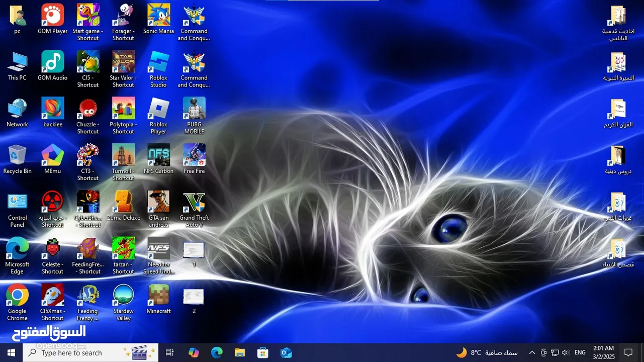644x362 pixels.
Task: Open the Roblox Studio shortcut
Action: pyautogui.click(x=158, y=70)
